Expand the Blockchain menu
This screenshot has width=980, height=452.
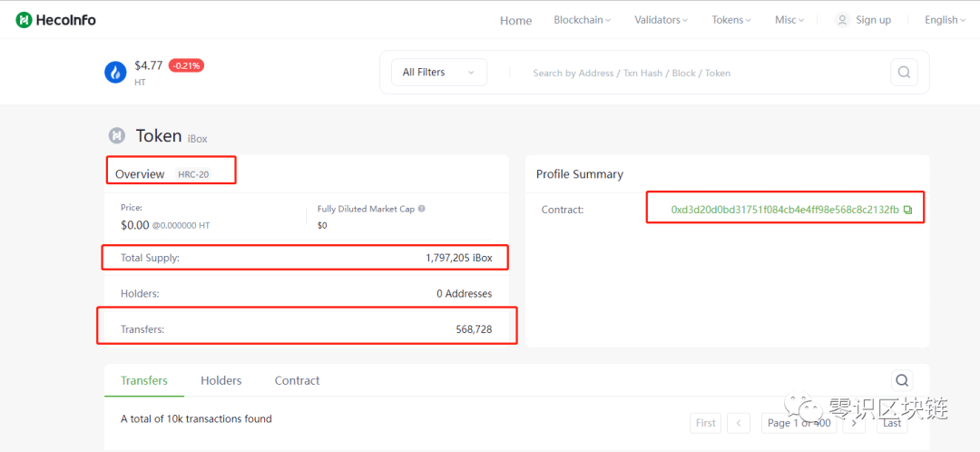[582, 20]
